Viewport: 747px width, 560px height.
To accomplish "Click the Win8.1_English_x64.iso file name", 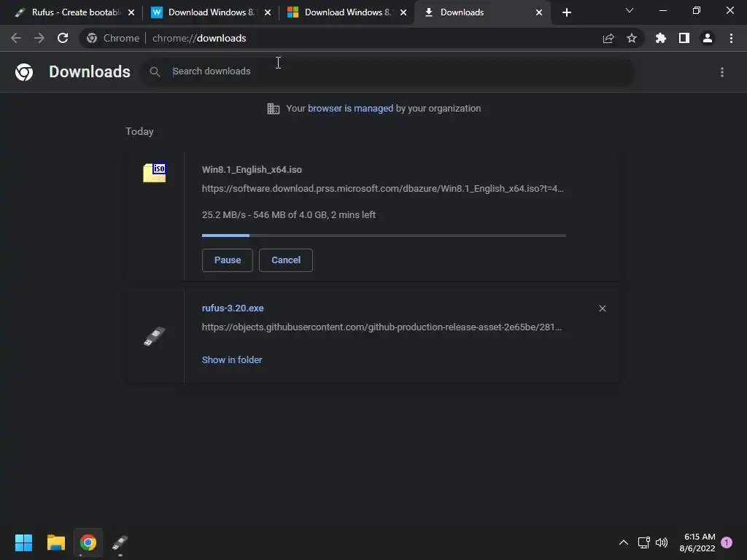I will pos(252,169).
